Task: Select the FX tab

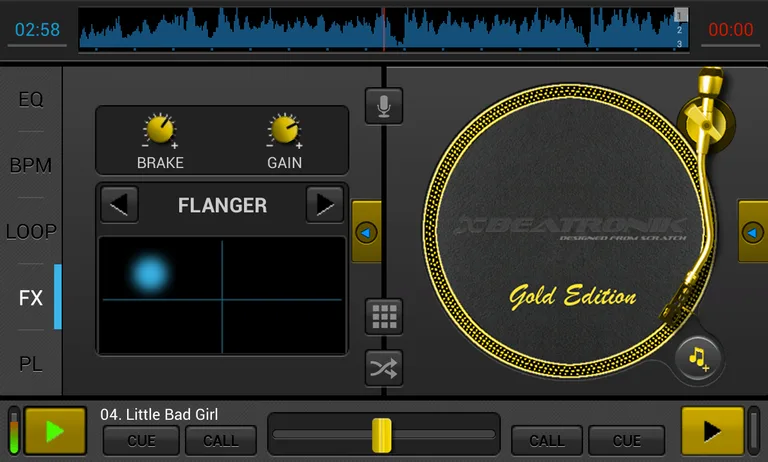Action: (31, 297)
